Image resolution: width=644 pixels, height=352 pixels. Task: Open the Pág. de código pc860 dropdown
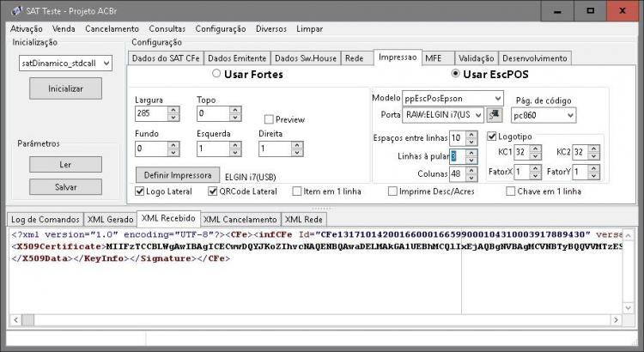point(570,115)
